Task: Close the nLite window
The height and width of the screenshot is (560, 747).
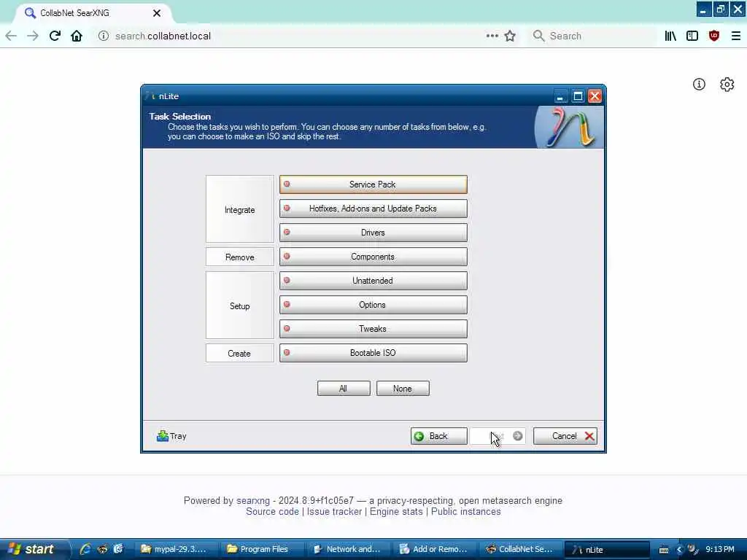Action: click(595, 97)
